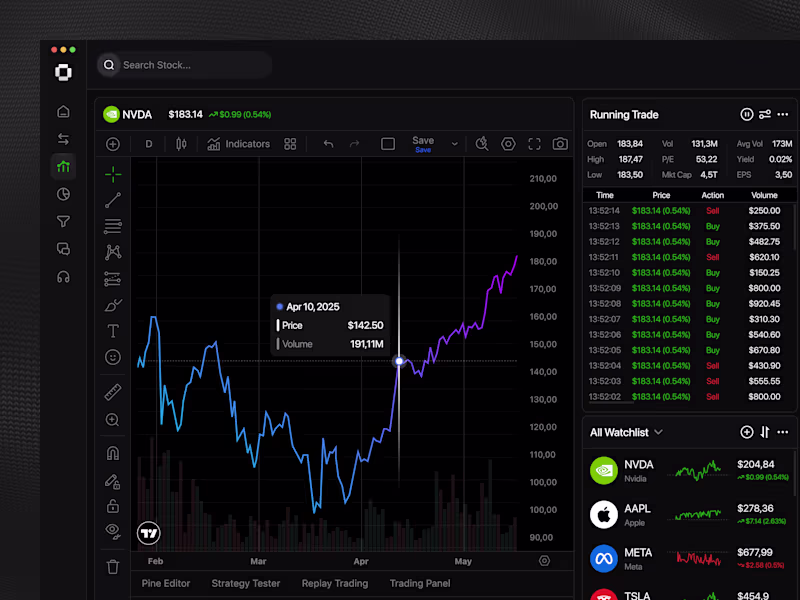Select the crosshair tool

(x=113, y=172)
